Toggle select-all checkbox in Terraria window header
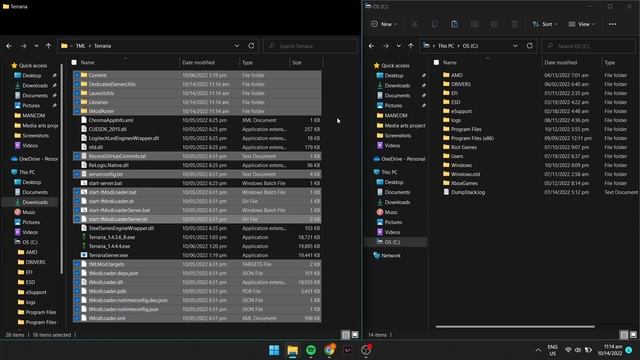 tap(74, 62)
